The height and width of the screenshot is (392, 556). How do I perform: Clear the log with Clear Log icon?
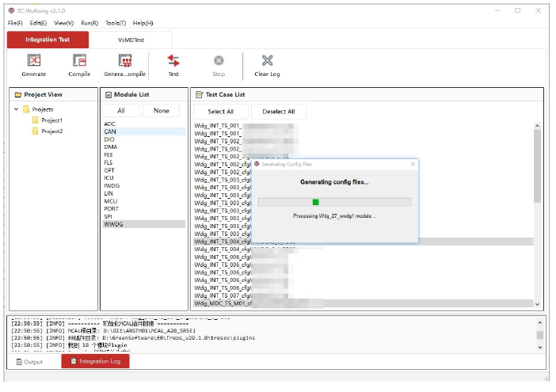click(267, 61)
